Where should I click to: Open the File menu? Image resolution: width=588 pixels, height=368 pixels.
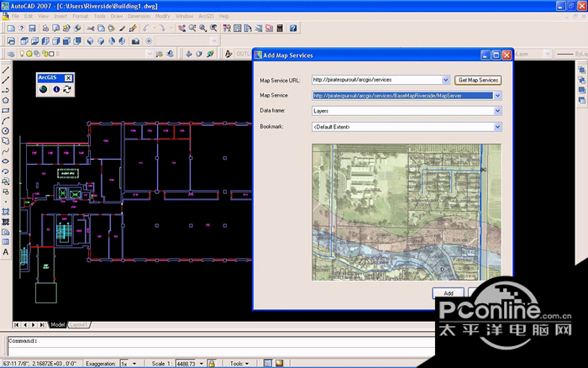pyautogui.click(x=15, y=17)
